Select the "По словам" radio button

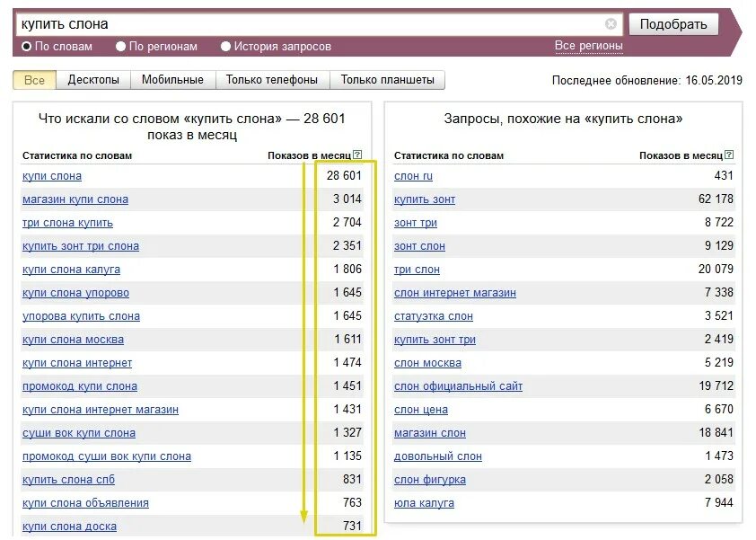click(27, 46)
